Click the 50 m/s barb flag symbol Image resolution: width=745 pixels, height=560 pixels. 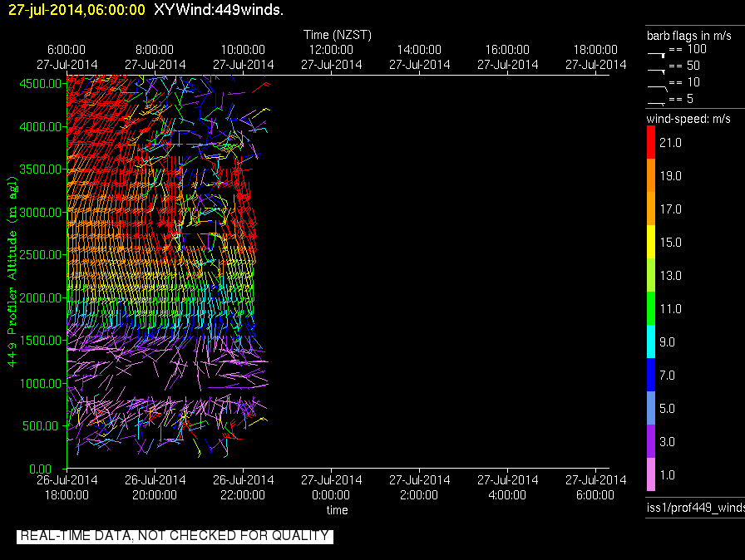(657, 69)
